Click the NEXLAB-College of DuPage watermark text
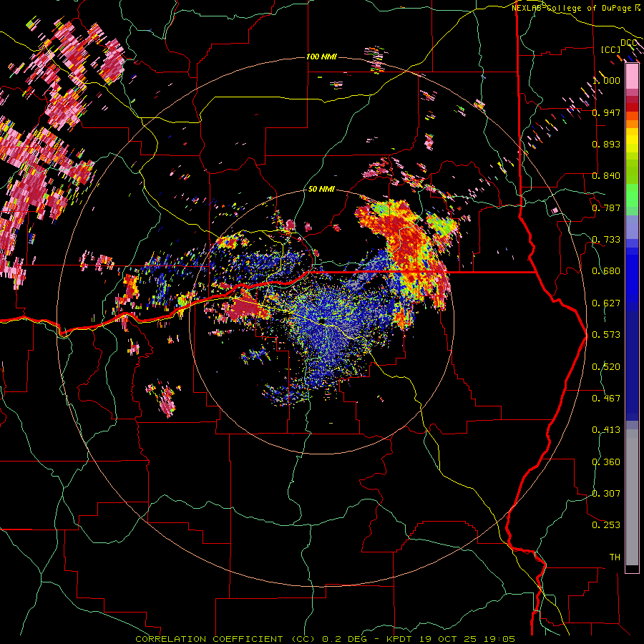Viewport: 644px width, 644px height. point(571,8)
